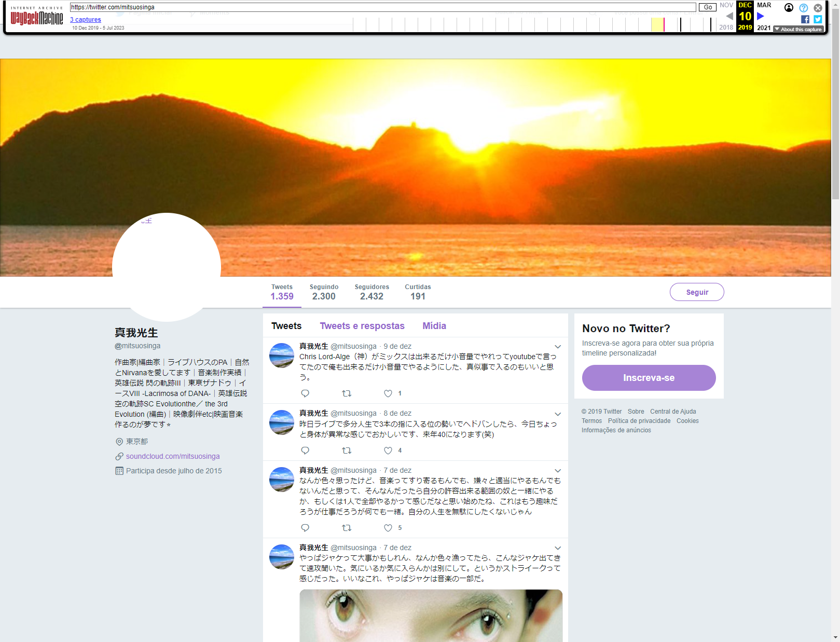Reply to the 9 de dez tweet
840x642 pixels.
coord(305,393)
